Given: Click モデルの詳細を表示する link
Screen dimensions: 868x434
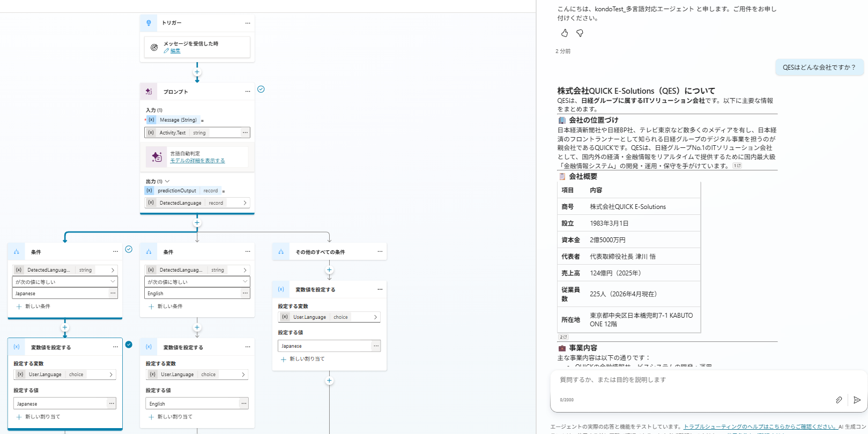Looking at the screenshot, I should pos(197,161).
